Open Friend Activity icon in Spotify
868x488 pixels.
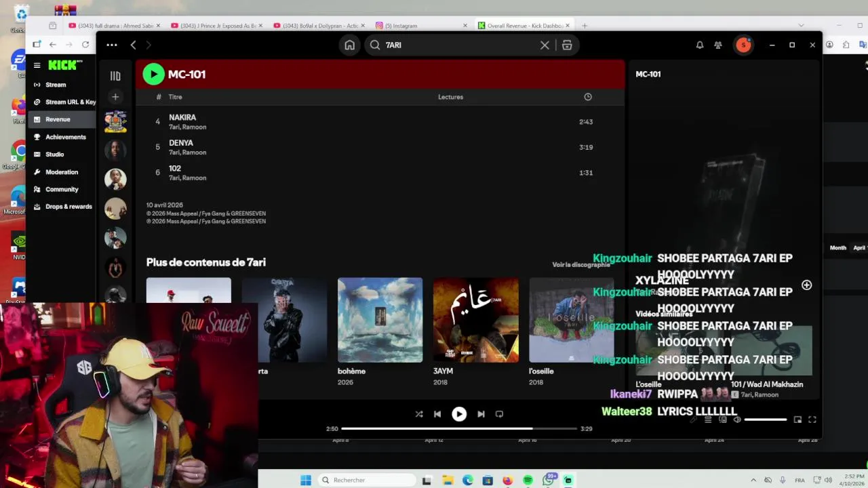click(x=718, y=45)
